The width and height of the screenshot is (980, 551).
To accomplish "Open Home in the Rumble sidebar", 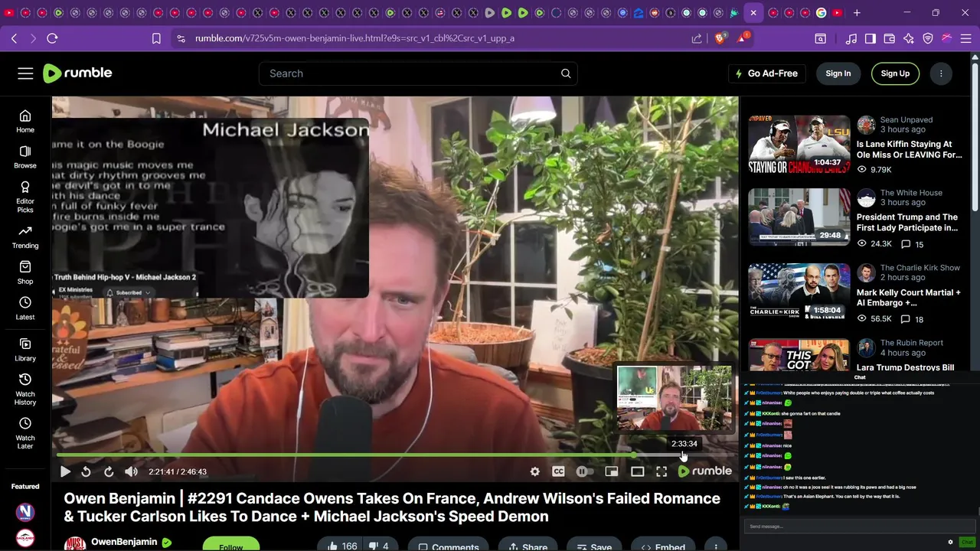I will pyautogui.click(x=25, y=121).
